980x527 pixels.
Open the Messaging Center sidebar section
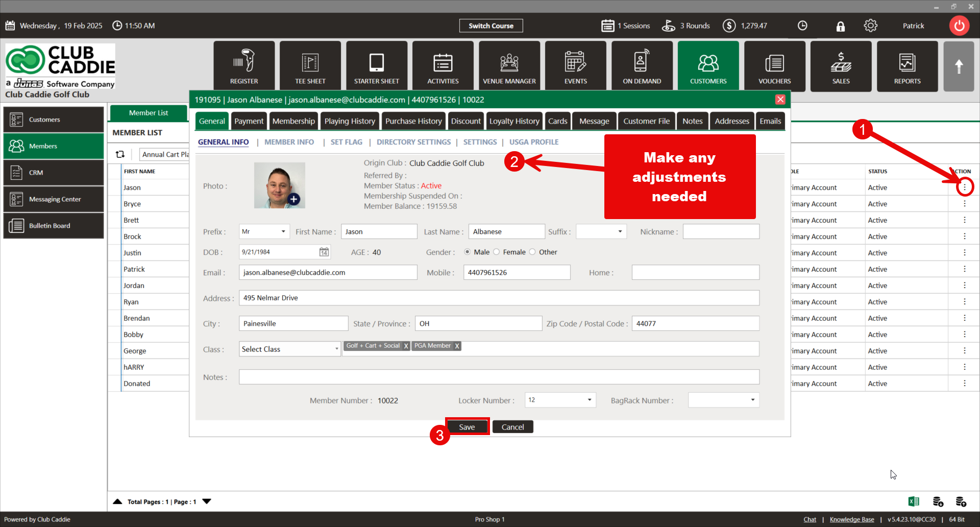pyautogui.click(x=54, y=199)
